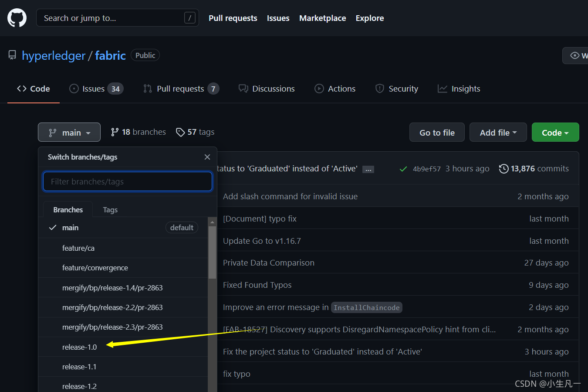Click the Go to file button
588x392 pixels.
[x=437, y=132]
